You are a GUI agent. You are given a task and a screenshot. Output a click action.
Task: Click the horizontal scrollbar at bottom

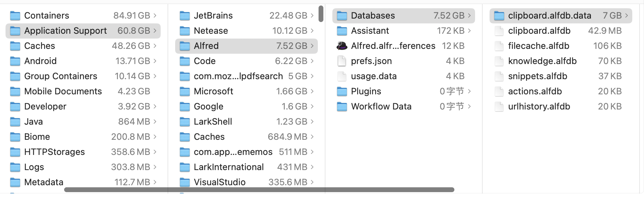[259, 190]
